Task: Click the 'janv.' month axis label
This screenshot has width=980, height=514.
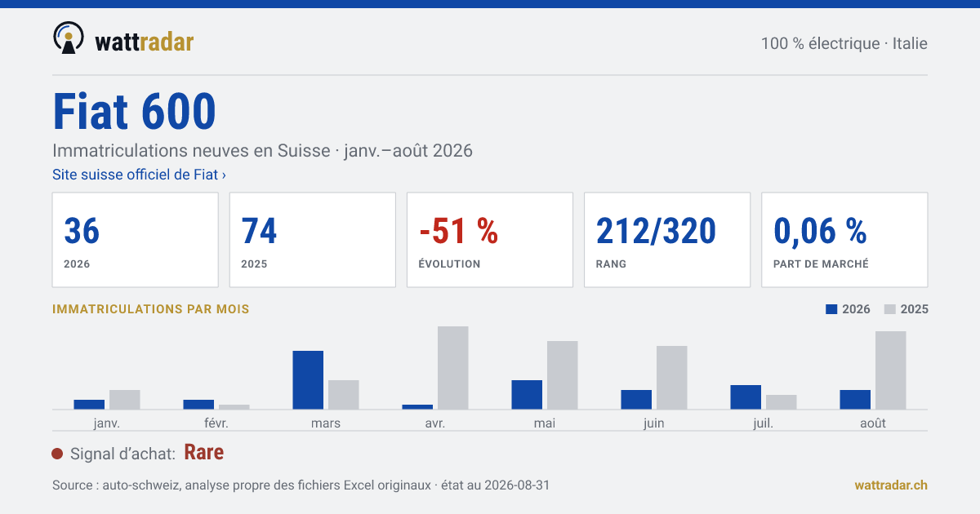Action: tap(107, 423)
